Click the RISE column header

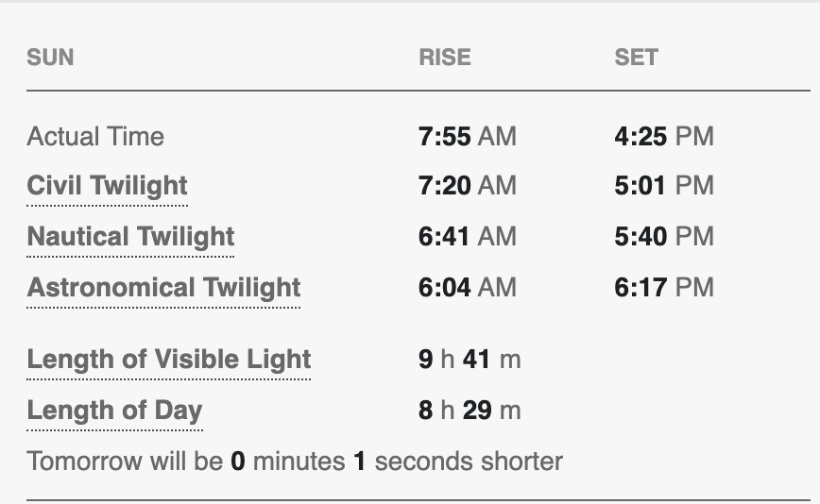click(444, 58)
